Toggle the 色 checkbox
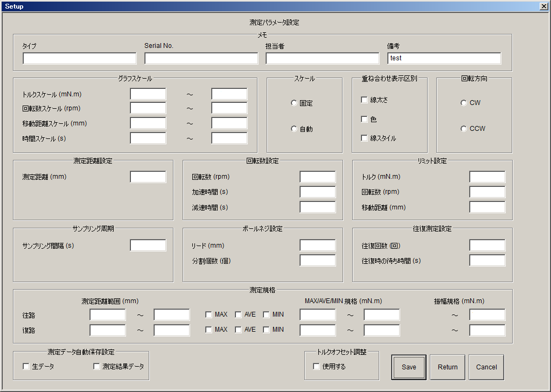This screenshot has height=392, width=551. (x=365, y=119)
